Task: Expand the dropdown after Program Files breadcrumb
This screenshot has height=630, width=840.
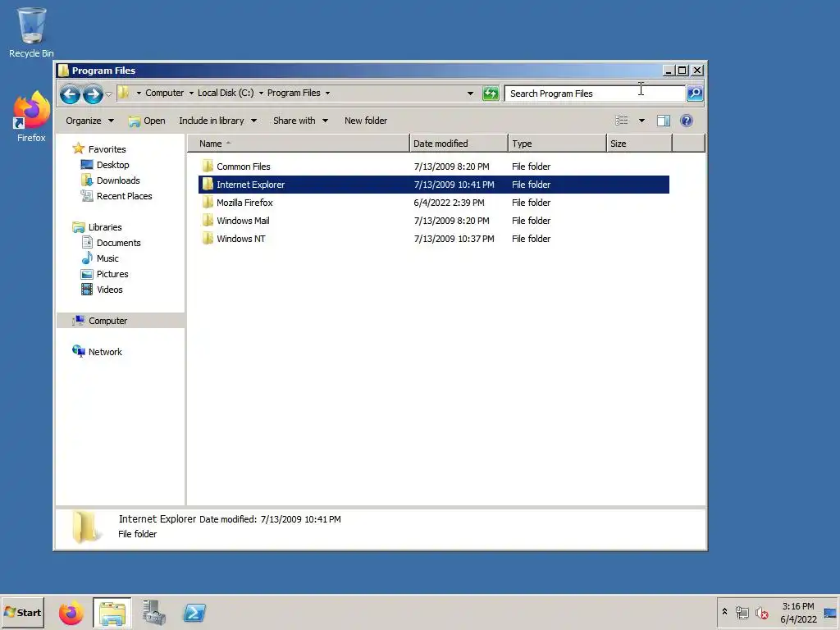Action: pos(327,94)
